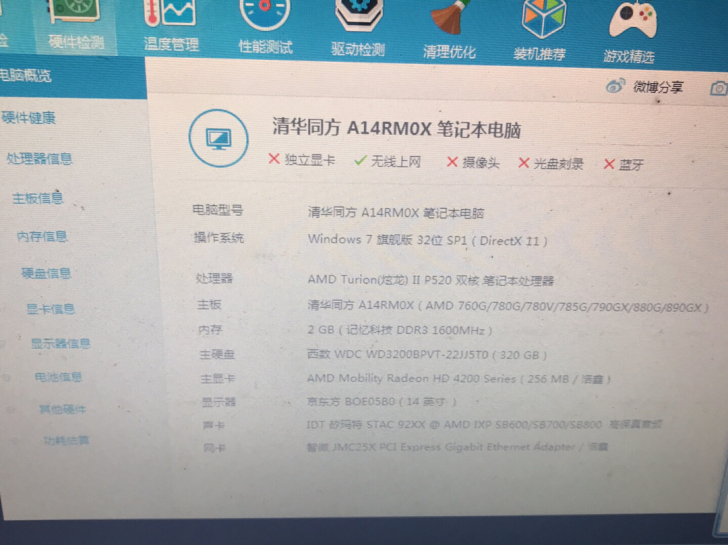Image resolution: width=728 pixels, height=545 pixels.
Task: Open 其他硬件 in the sidebar
Action: click(62, 409)
